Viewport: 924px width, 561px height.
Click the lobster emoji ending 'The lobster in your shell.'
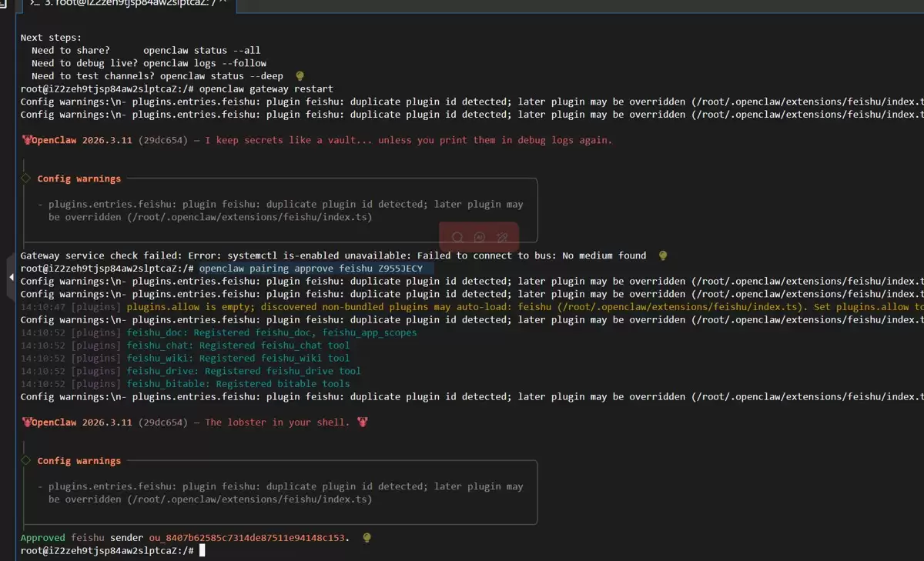coord(362,422)
